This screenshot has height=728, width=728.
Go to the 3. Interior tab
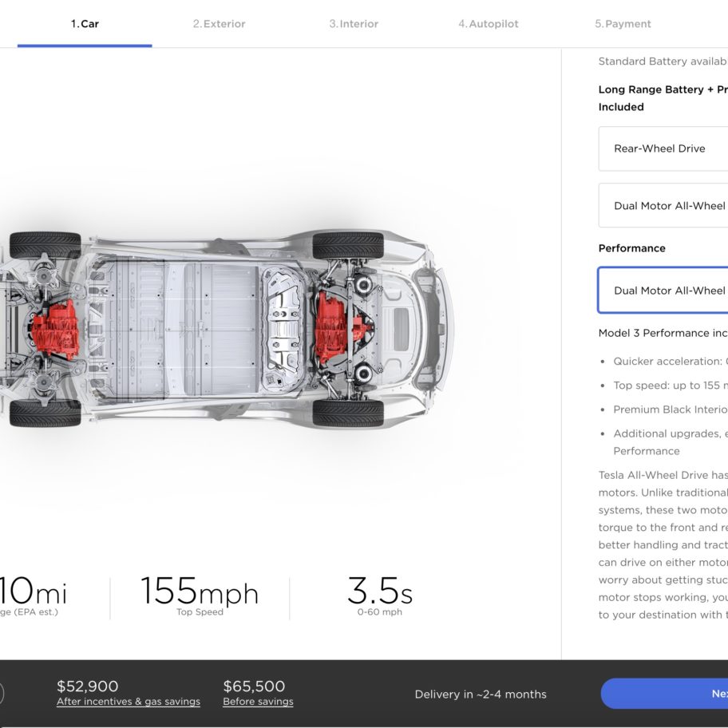pos(354,24)
